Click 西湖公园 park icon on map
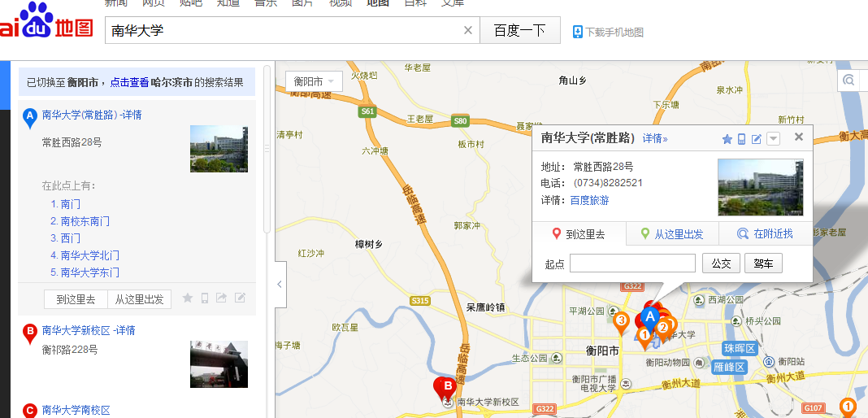This screenshot has height=418, width=868. click(x=701, y=300)
